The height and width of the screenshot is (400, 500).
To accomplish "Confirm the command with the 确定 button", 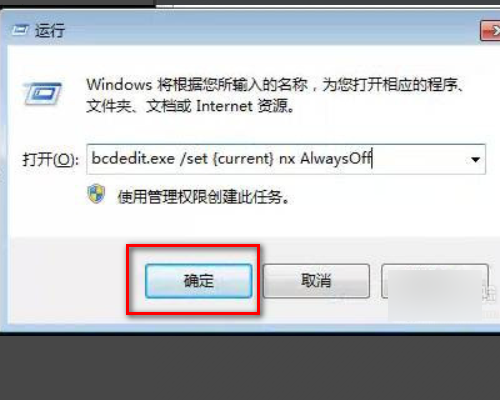I will (199, 281).
